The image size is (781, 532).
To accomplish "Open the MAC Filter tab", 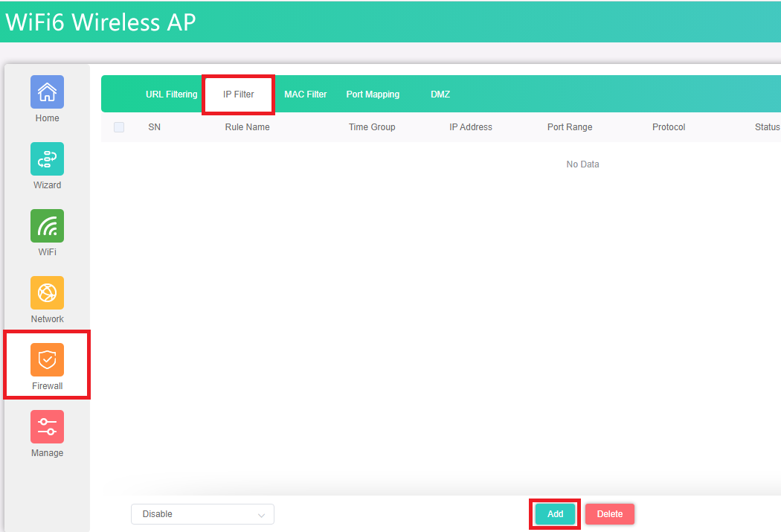I will point(306,94).
